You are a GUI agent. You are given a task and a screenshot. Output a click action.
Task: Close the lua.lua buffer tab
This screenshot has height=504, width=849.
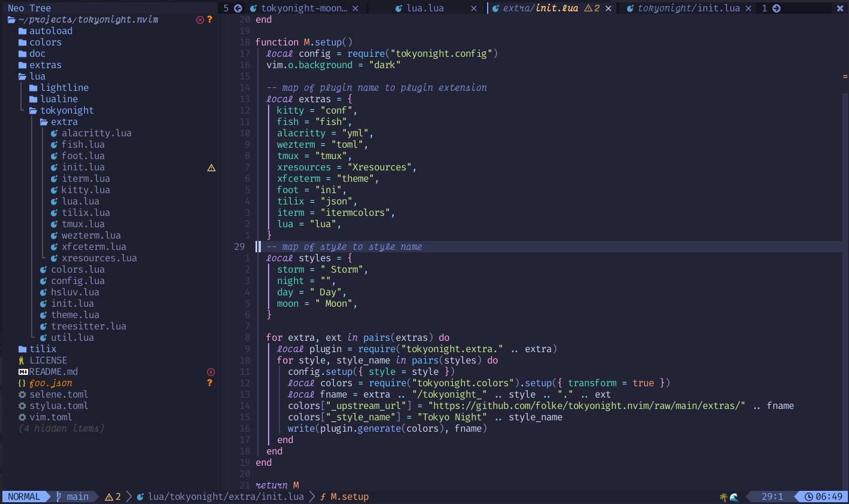474,8
